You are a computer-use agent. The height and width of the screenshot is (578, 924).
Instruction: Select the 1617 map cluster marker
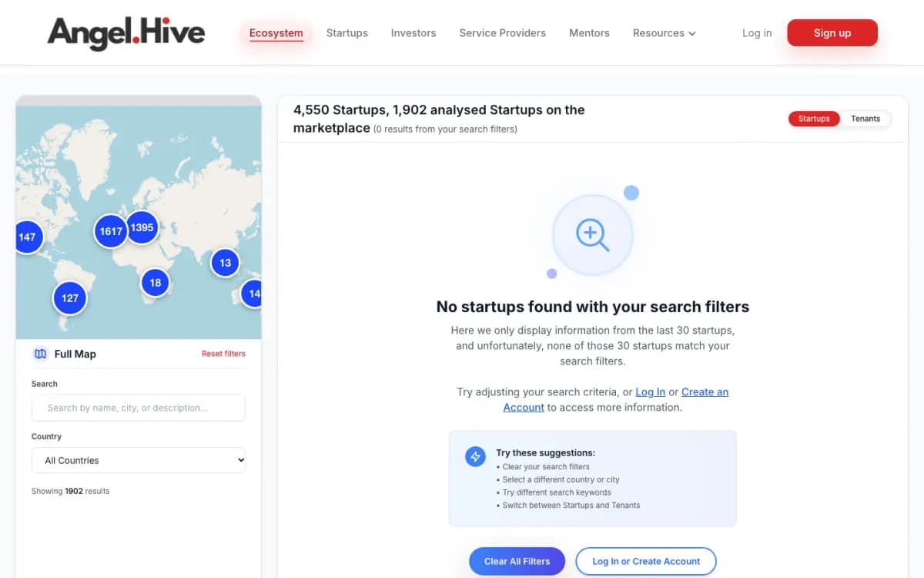click(x=111, y=231)
